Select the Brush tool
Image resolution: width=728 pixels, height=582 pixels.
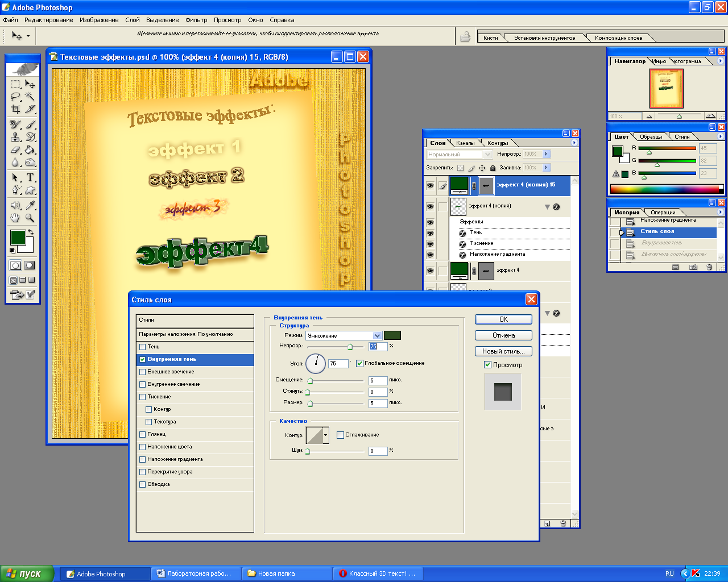(30, 124)
